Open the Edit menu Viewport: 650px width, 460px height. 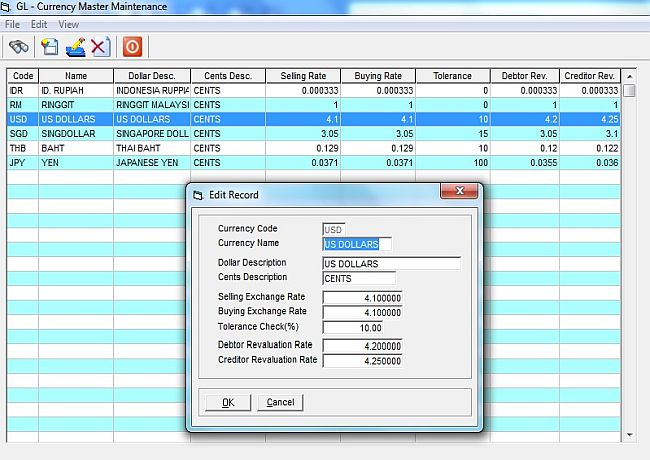(x=39, y=24)
